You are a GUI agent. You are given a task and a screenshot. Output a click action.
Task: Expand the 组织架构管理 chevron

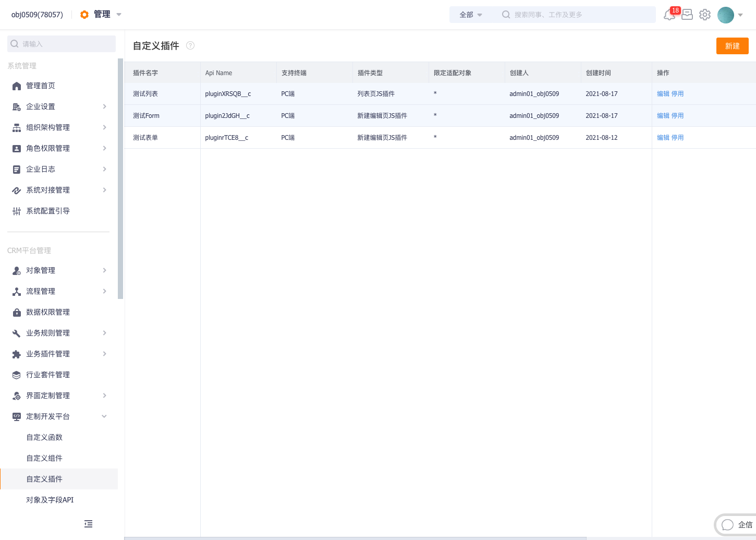tap(104, 127)
